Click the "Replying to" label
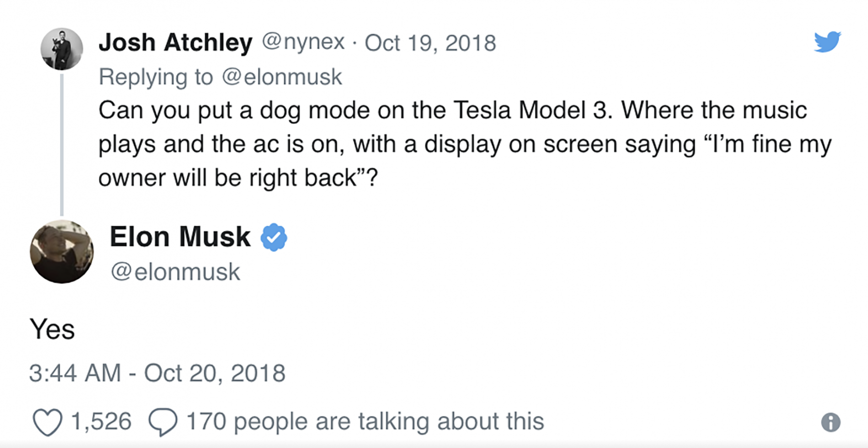 tap(155, 77)
